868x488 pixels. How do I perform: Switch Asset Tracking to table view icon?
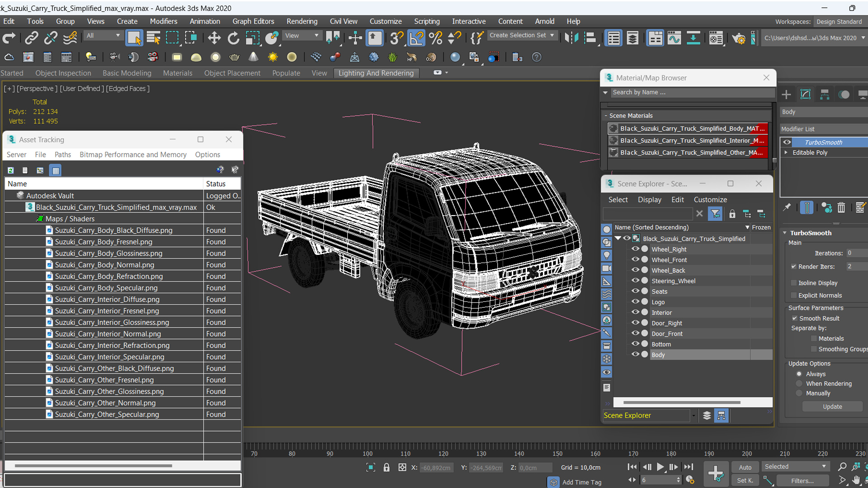coord(56,170)
